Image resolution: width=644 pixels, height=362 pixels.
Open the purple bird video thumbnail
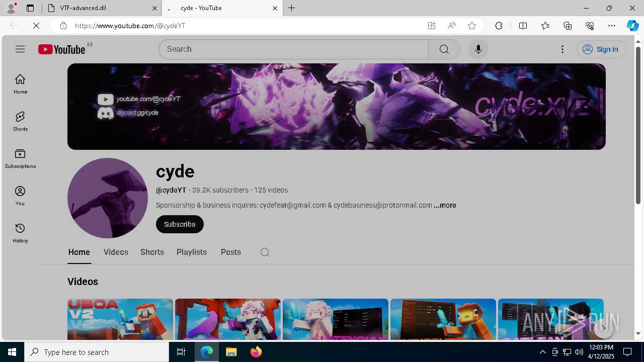228,319
